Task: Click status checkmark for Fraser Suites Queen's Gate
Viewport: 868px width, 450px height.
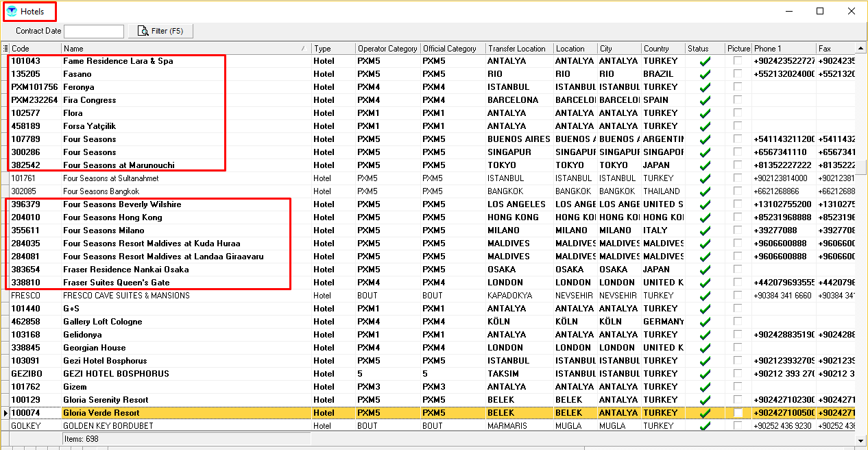Action: pos(705,283)
